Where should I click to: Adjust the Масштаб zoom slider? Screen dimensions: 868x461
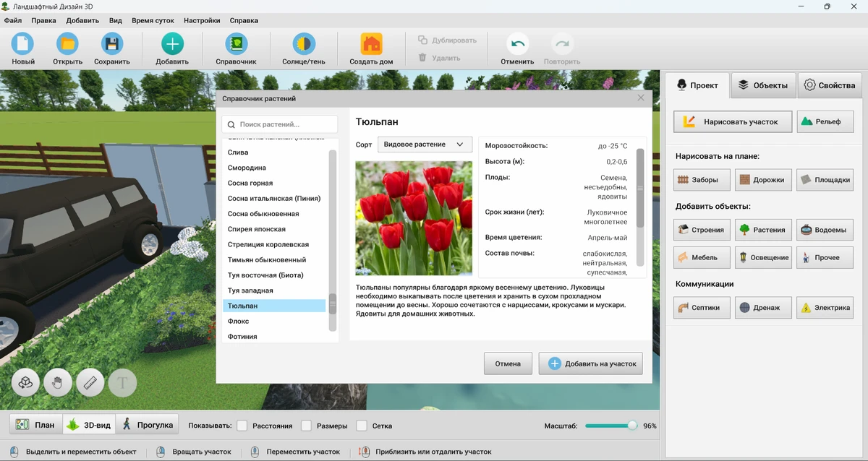611,426
